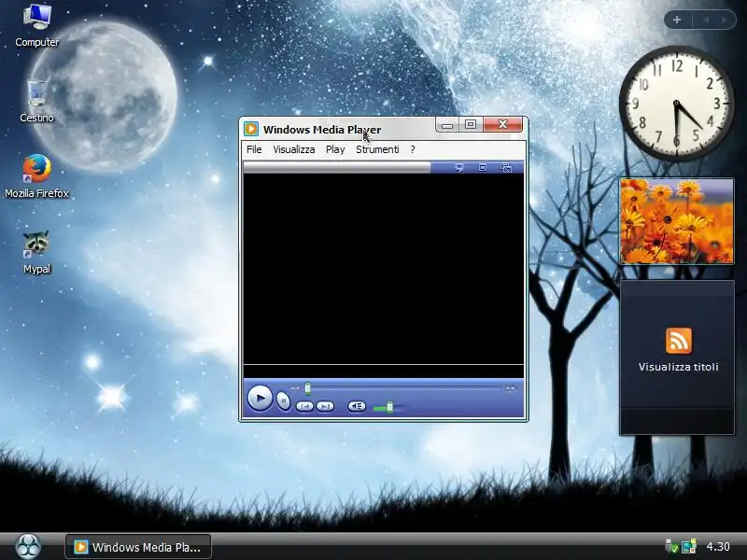Screen dimensions: 747x560
Task: Click the Stop button next to Play
Action: [x=283, y=401]
